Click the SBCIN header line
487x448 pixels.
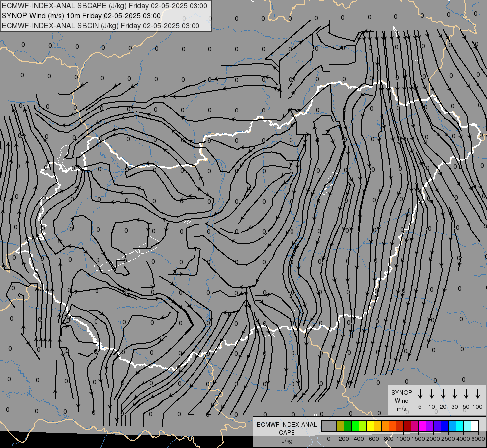tap(100, 26)
